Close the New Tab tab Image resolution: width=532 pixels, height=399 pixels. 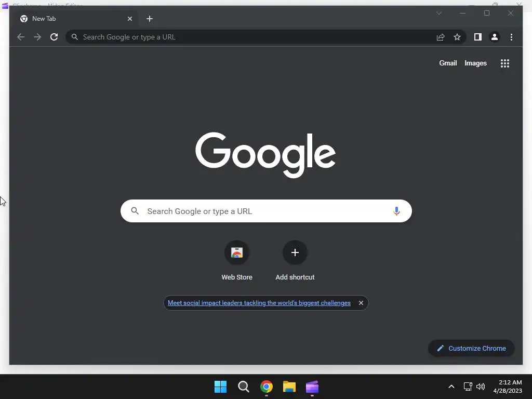(129, 19)
